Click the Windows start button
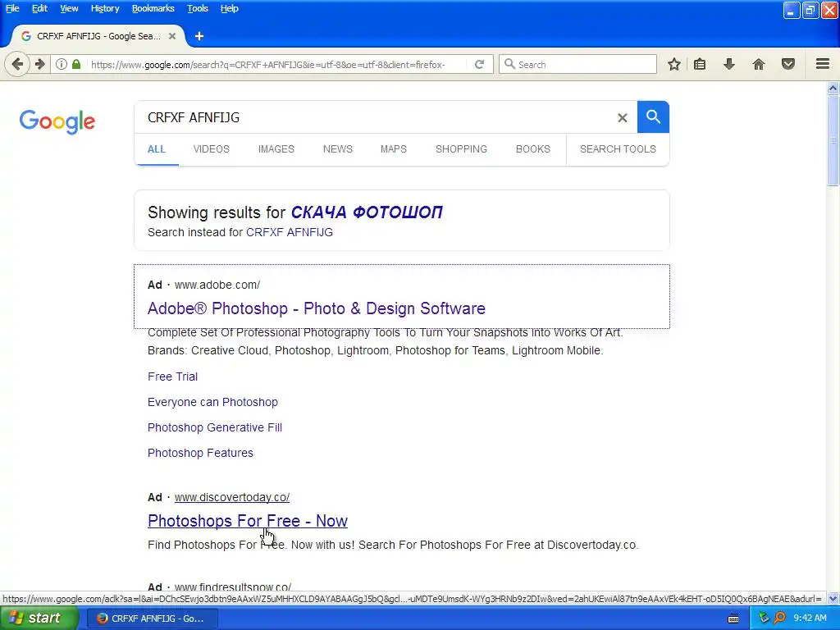Viewport: 840px width, 630px height. pyautogui.click(x=39, y=619)
